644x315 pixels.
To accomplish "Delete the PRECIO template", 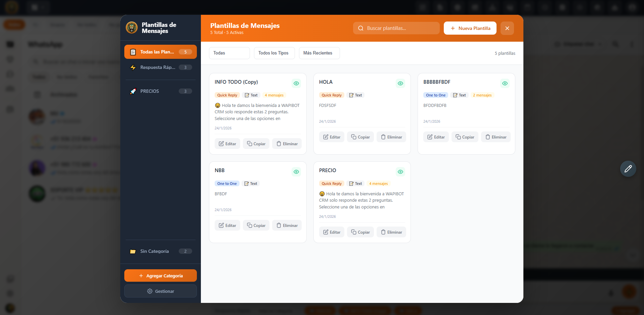I will 391,232.
